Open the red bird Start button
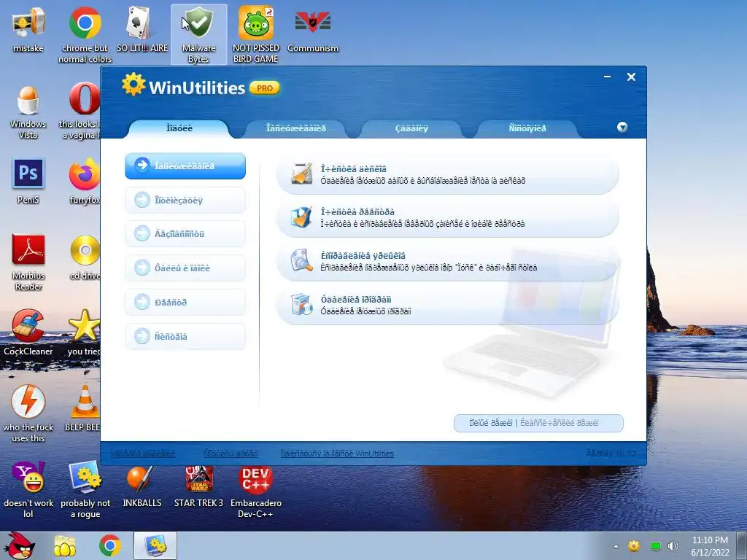This screenshot has width=747, height=560. point(19,545)
